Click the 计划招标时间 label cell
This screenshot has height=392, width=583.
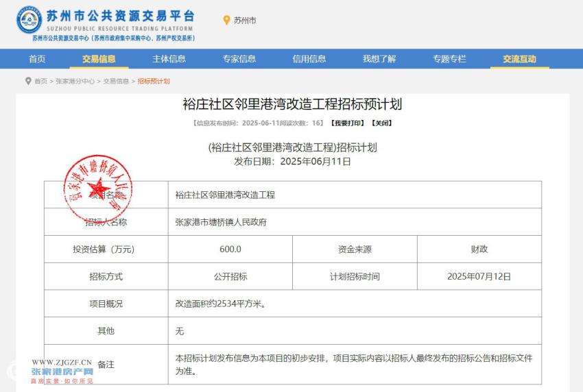point(355,276)
